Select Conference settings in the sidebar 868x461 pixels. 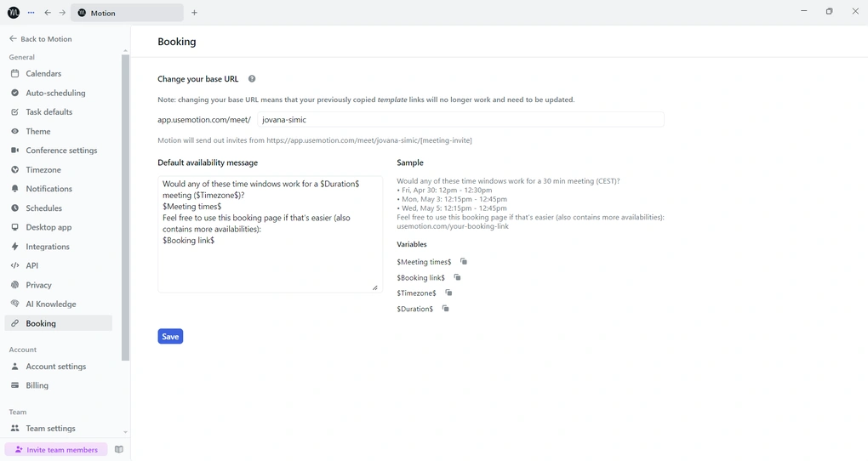point(61,151)
